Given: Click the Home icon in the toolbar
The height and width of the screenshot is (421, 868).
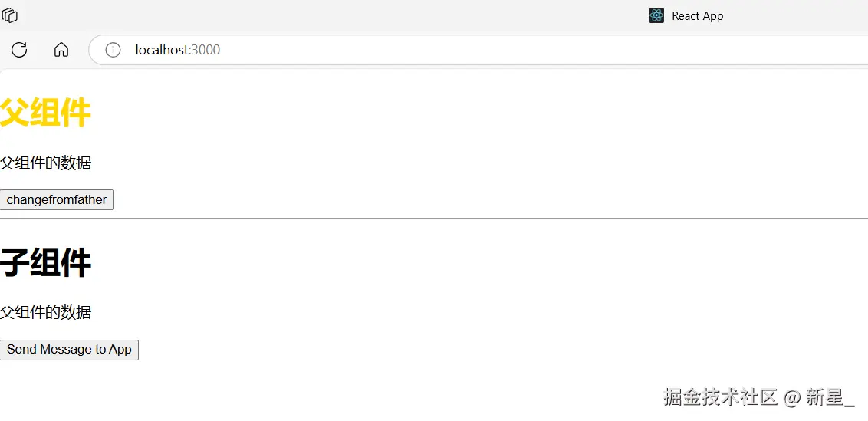Looking at the screenshot, I should [61, 50].
